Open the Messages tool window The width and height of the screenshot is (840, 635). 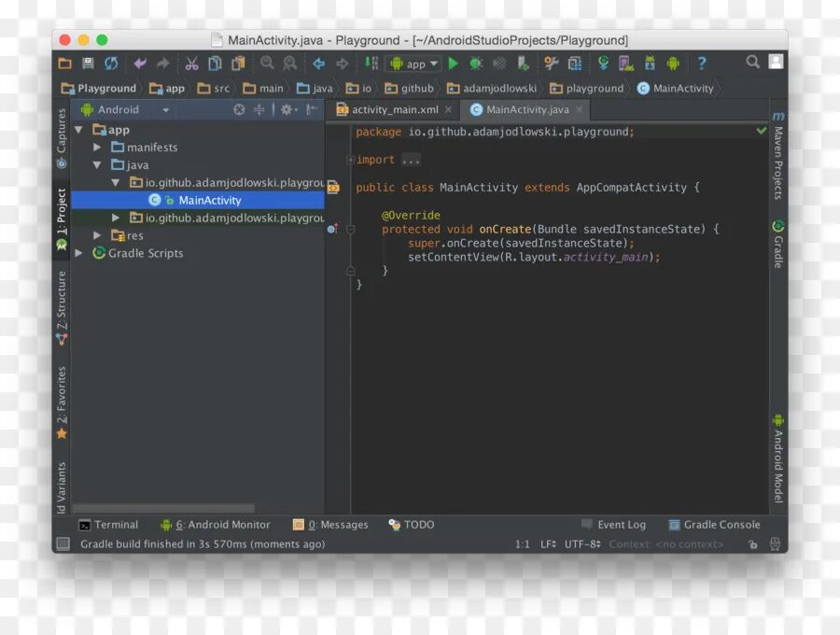click(330, 525)
